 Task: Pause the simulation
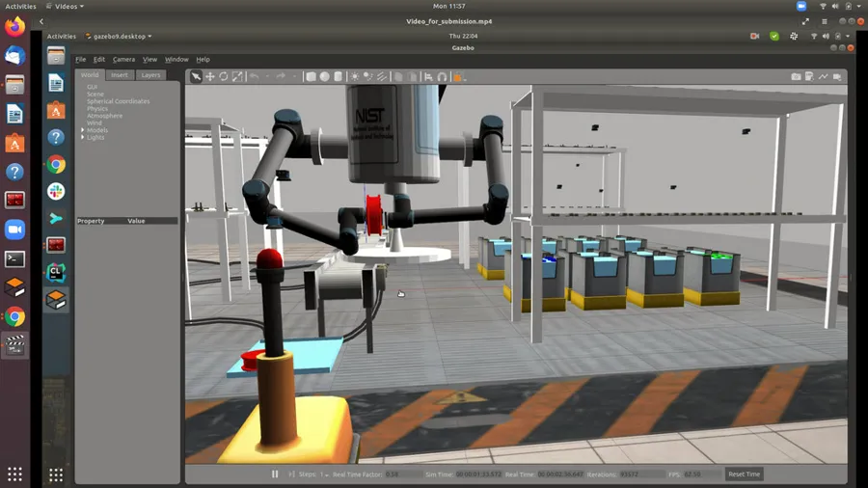click(x=275, y=474)
